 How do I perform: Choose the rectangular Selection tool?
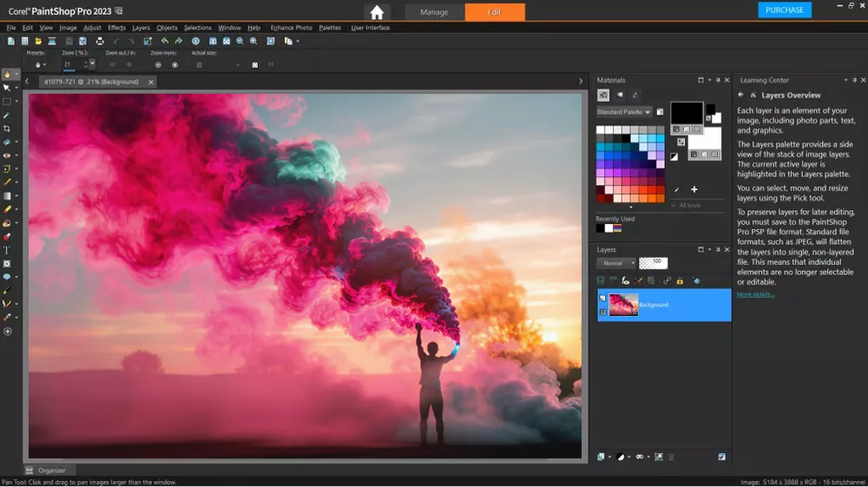(7, 102)
